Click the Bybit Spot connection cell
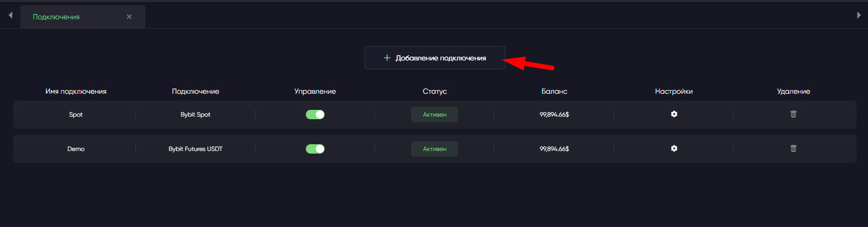The width and height of the screenshot is (868, 227). coord(195,115)
